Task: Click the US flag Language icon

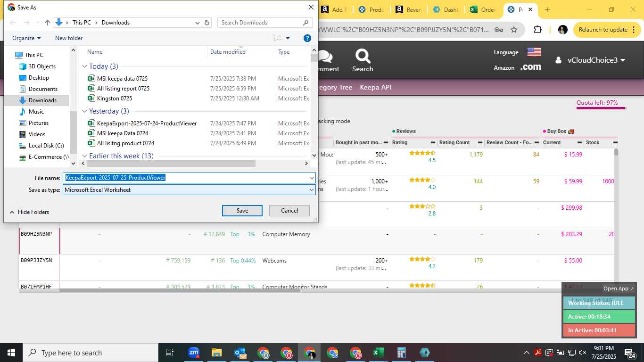Action: [x=534, y=52]
